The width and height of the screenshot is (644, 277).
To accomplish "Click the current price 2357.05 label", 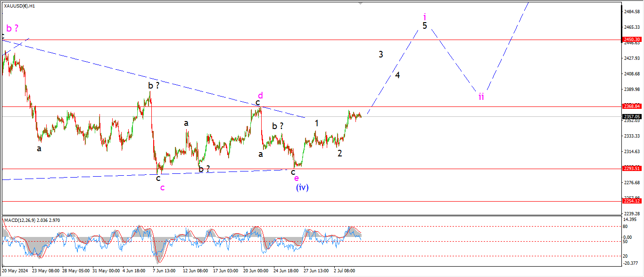I will 631,116.
